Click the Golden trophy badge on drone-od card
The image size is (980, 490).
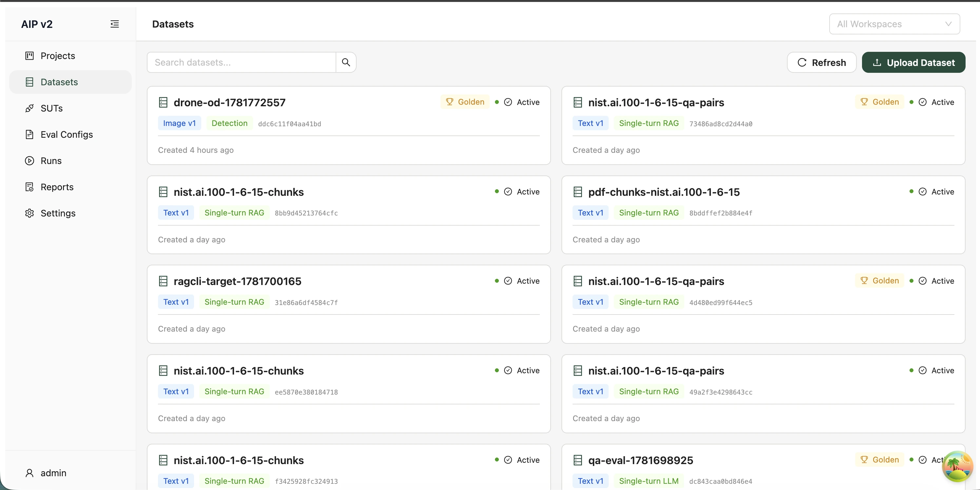click(465, 102)
